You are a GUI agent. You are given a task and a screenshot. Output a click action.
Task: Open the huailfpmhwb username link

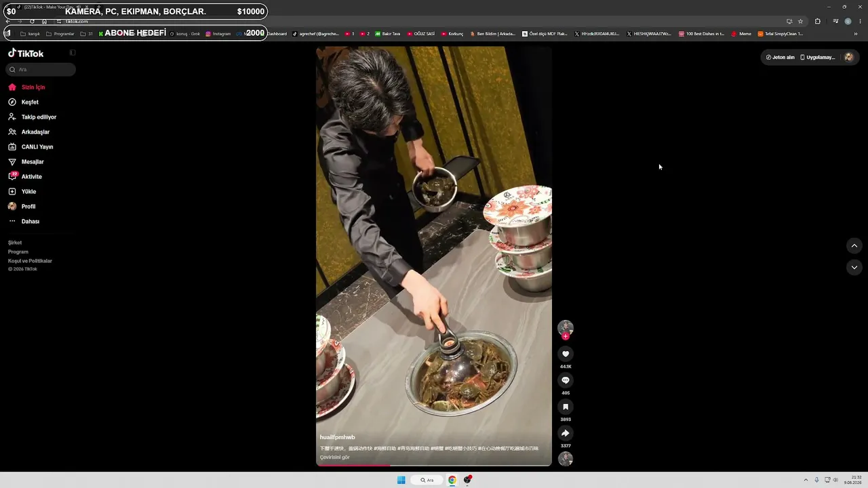[x=338, y=437]
